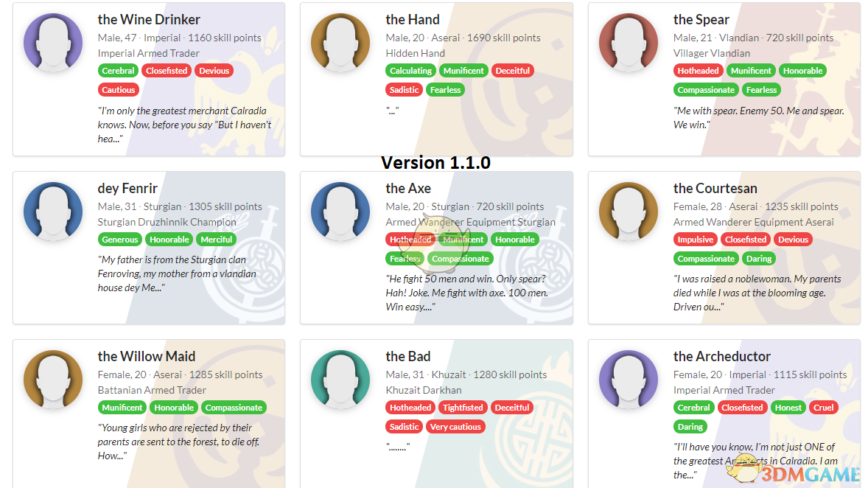Viewport: 868px width, 488px height.
Task: Open the Hand character title
Action: click(x=413, y=19)
